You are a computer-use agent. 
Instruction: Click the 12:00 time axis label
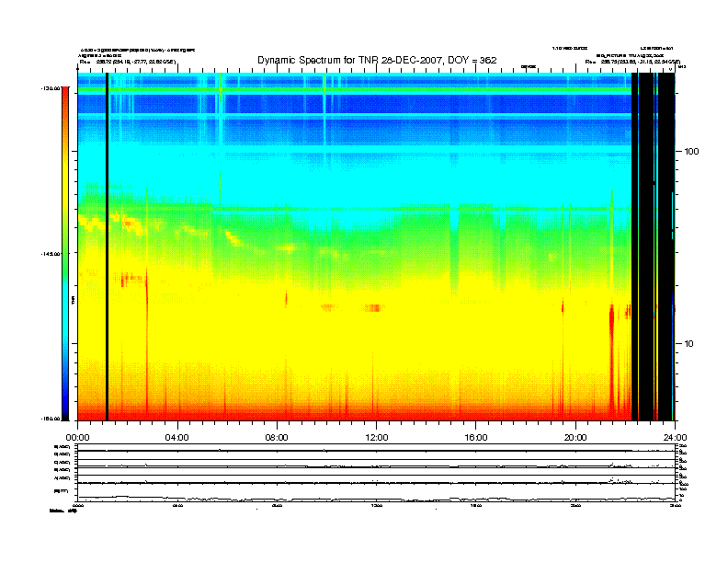pyautogui.click(x=377, y=438)
